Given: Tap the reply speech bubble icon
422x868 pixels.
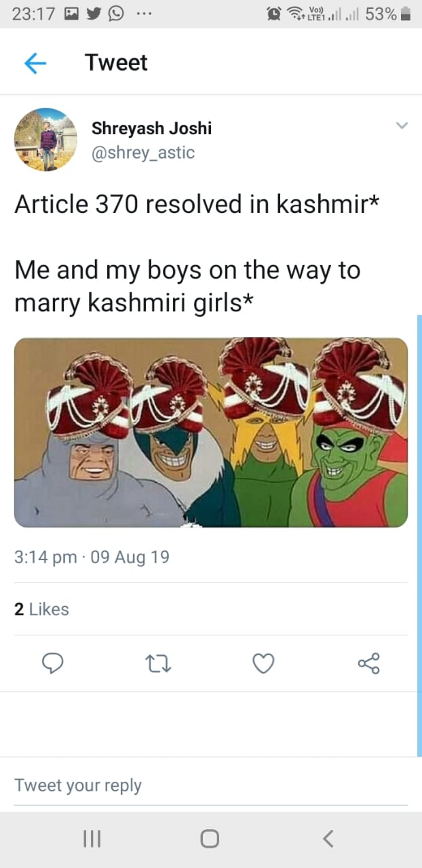Looking at the screenshot, I should click(53, 664).
